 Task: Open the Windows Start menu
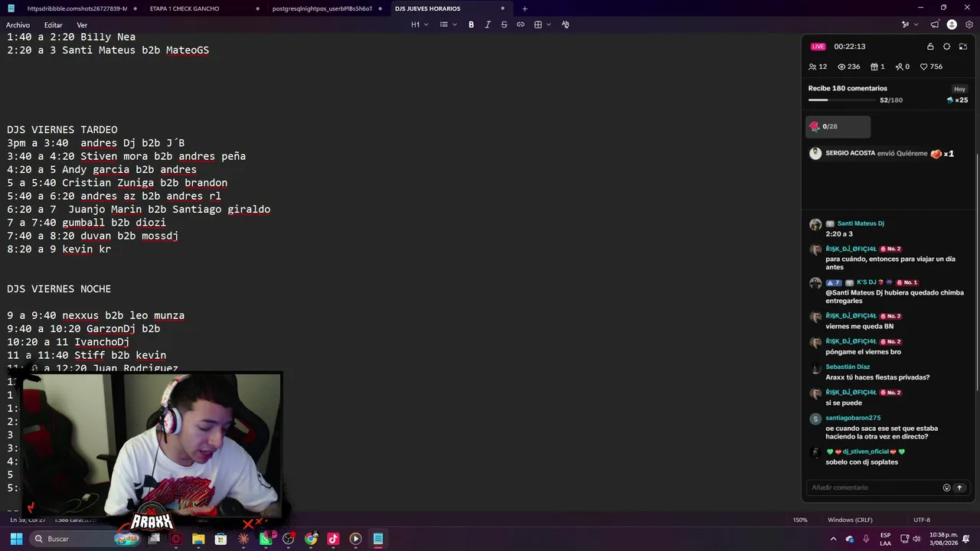[x=16, y=539]
